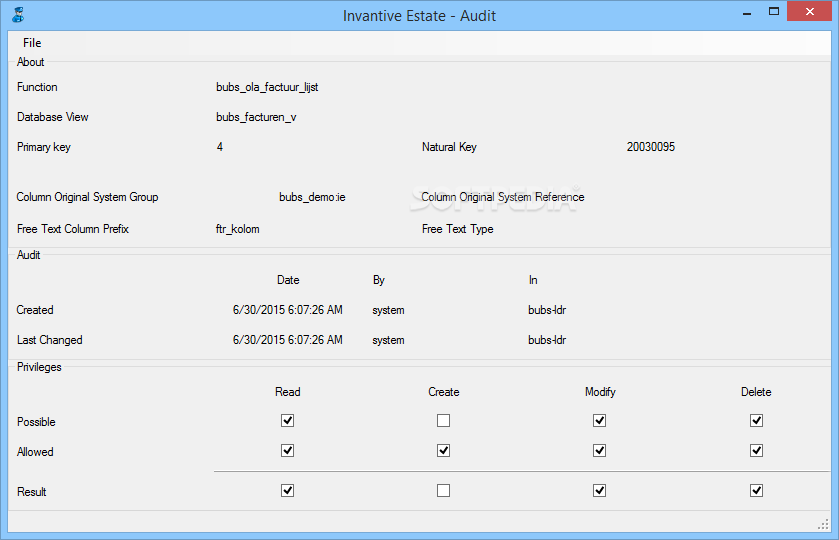Toggle the Possible Read checkbox
The height and width of the screenshot is (540, 839).
(x=287, y=421)
